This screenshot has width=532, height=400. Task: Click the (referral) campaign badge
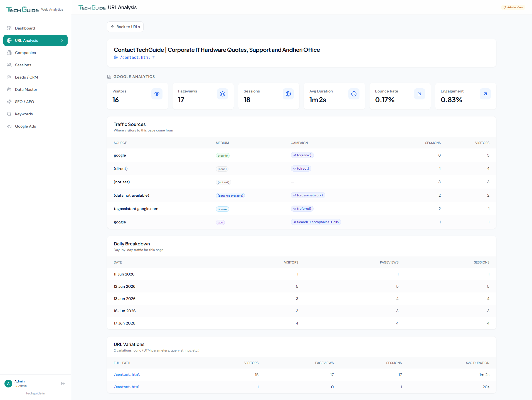(302, 209)
